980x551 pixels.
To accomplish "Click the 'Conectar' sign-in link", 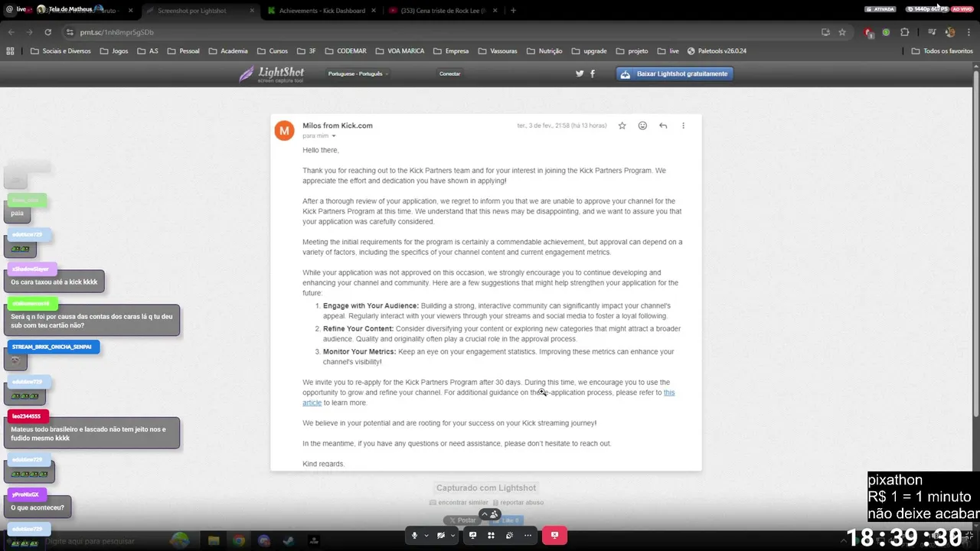I will click(x=449, y=73).
